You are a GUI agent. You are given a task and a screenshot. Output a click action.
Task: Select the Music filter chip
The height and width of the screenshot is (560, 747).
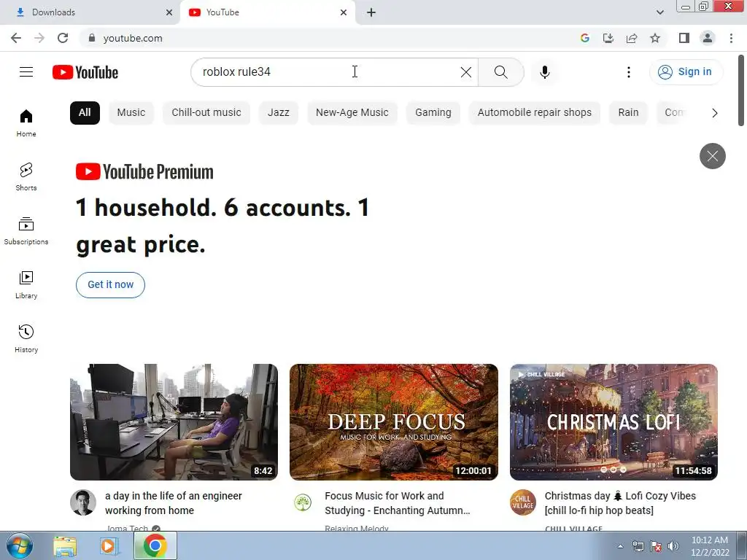tap(131, 113)
